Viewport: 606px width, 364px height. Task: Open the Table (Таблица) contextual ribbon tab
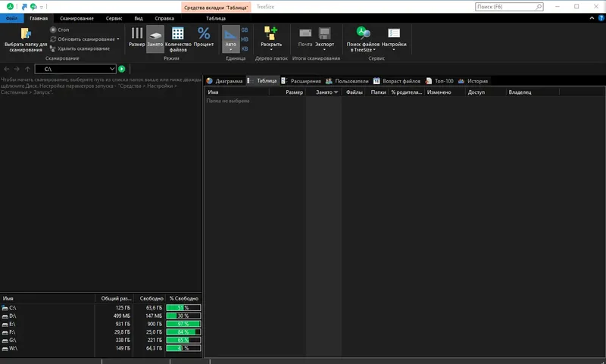216,18
